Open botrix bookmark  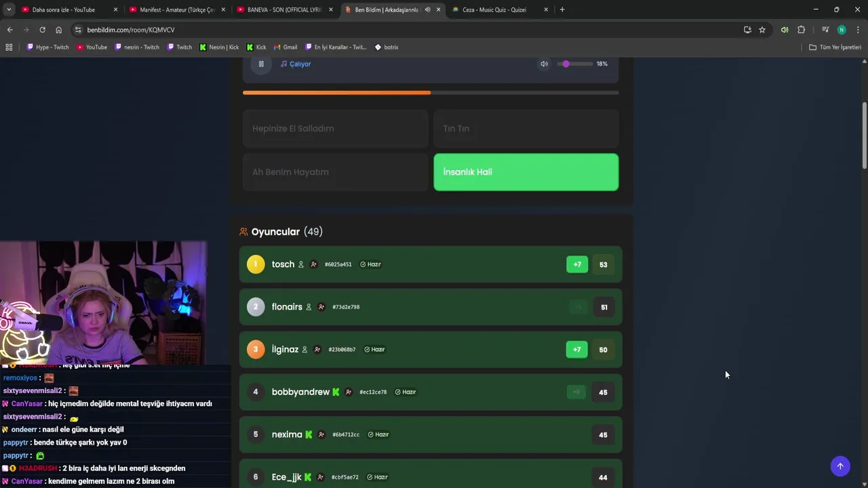[387, 47]
